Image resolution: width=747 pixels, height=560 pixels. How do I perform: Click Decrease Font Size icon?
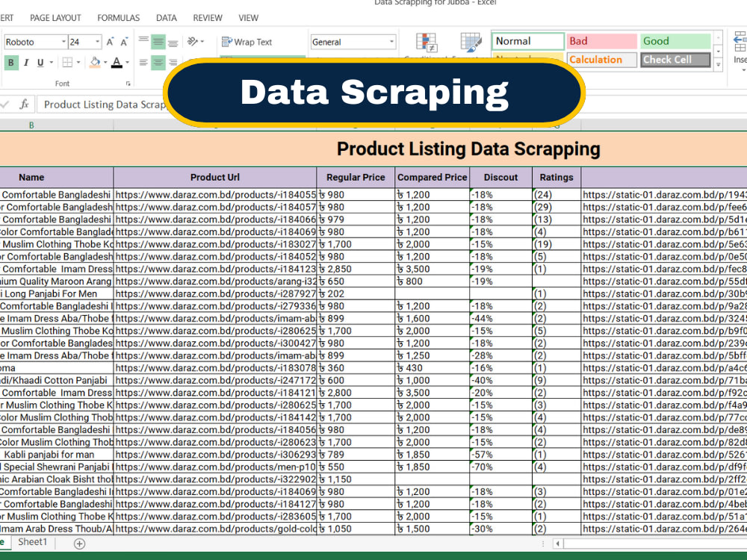tap(124, 42)
